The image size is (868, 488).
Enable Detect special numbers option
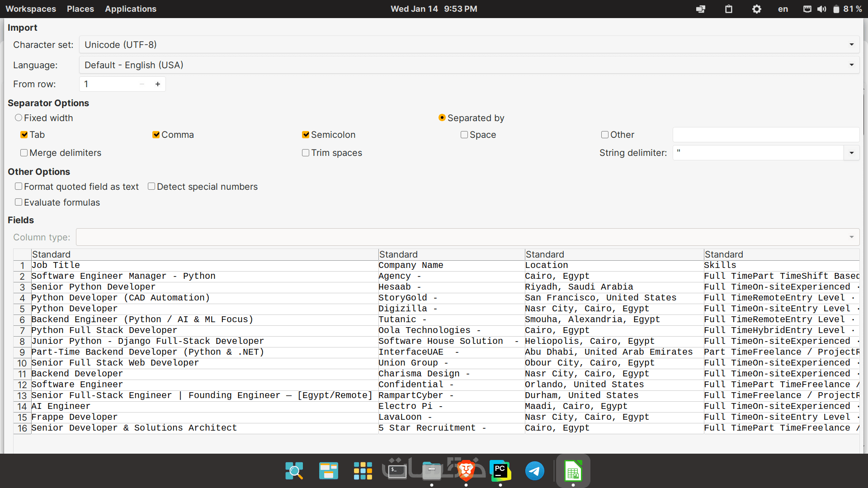(x=151, y=187)
